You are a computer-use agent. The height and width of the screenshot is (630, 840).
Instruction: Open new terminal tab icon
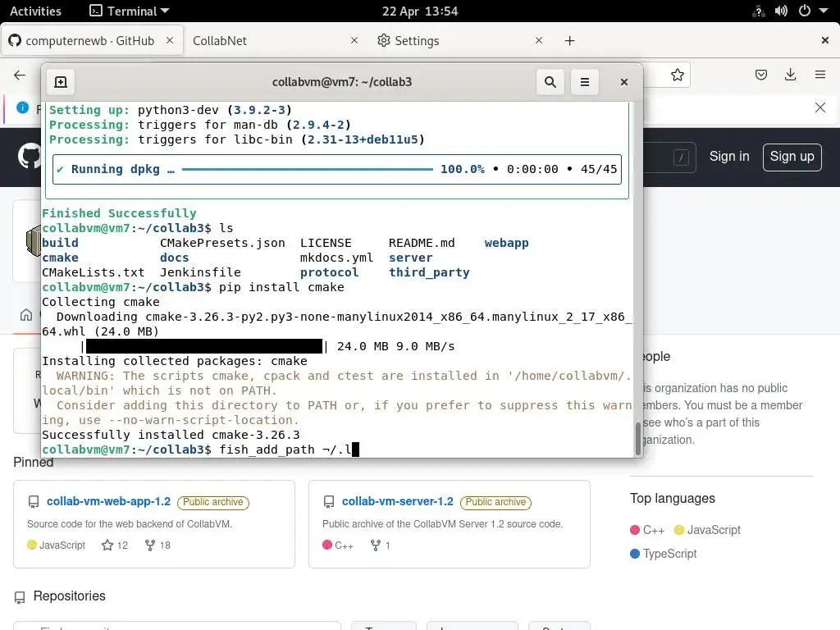pyautogui.click(x=61, y=82)
